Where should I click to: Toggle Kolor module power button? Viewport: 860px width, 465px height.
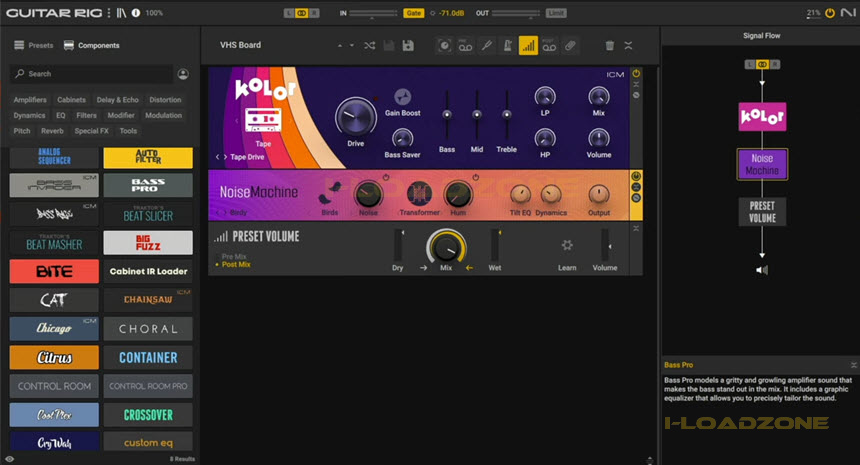(x=636, y=73)
